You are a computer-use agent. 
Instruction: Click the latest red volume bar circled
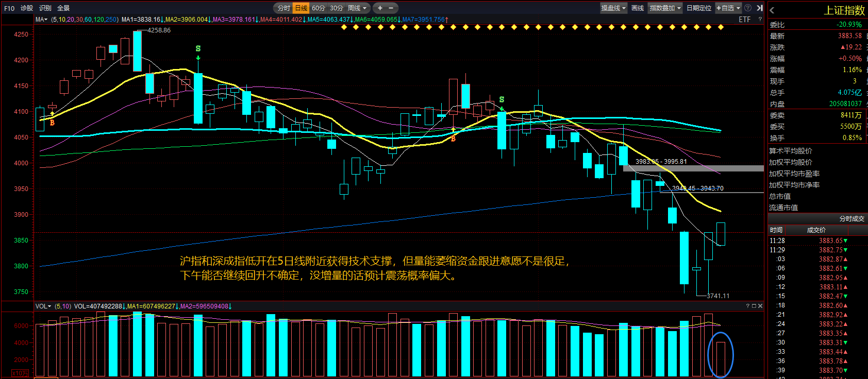pos(721,359)
